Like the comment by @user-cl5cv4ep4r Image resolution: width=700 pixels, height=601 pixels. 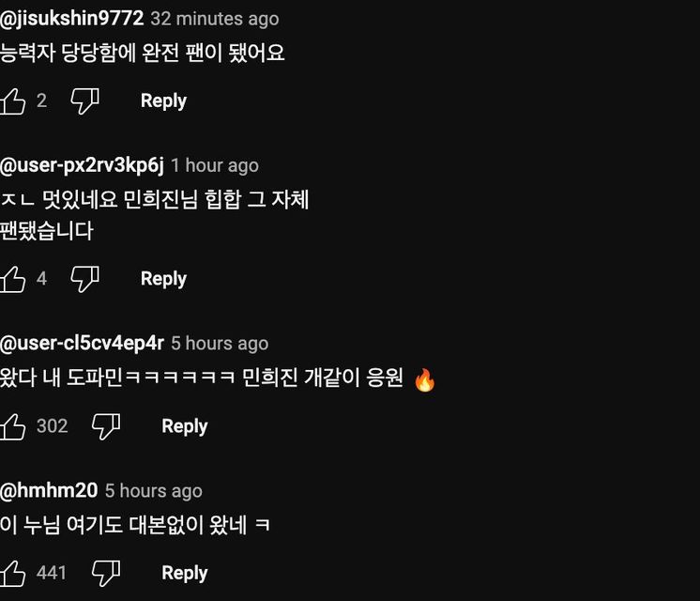13,426
